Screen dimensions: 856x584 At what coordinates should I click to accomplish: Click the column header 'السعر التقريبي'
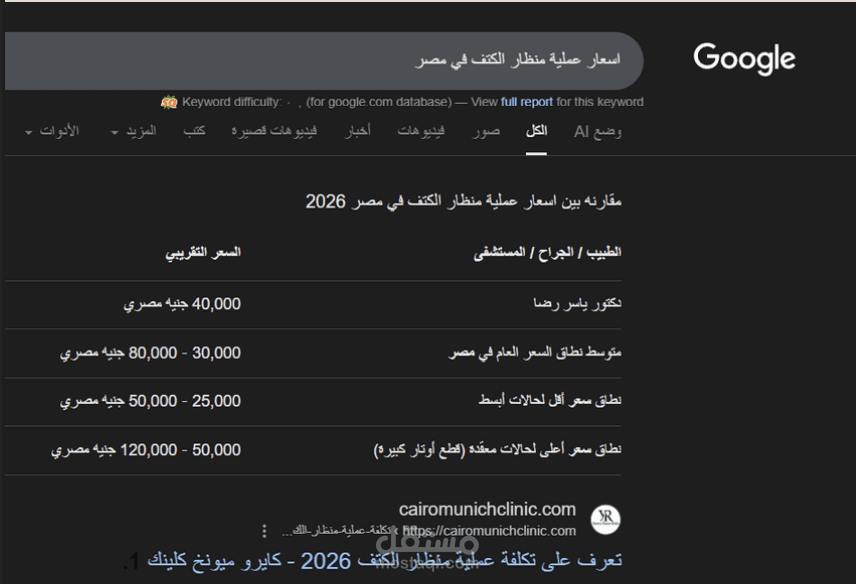pos(203,252)
